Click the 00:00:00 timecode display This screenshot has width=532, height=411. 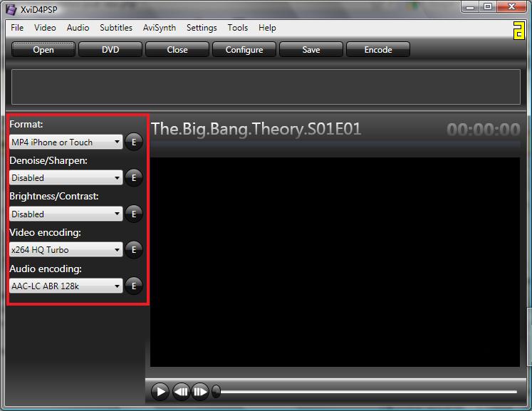coord(483,130)
